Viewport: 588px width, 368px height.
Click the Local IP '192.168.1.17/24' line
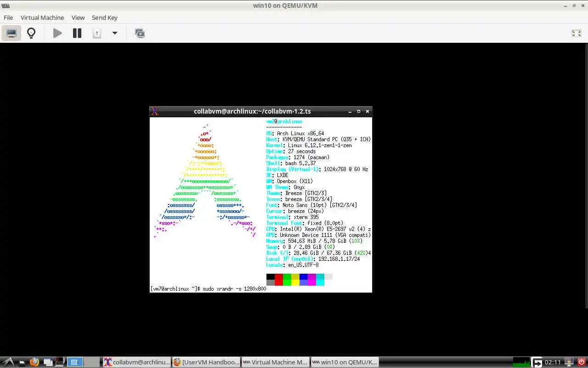pyautogui.click(x=313, y=259)
